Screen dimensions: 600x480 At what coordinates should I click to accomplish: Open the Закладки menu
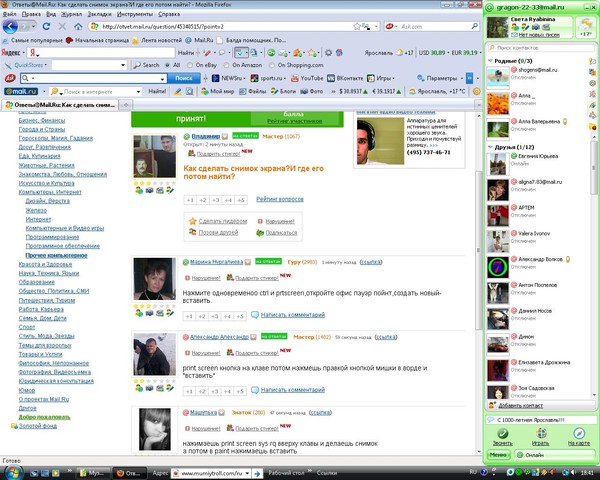99,14
